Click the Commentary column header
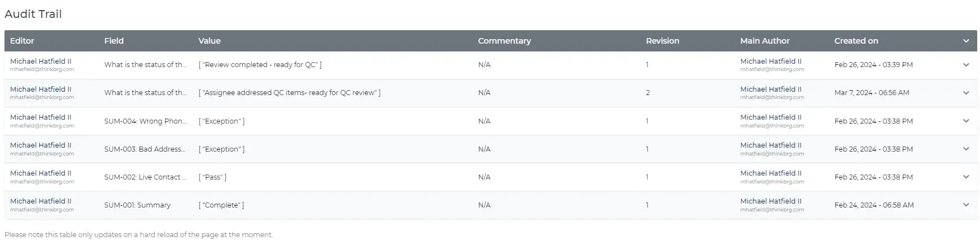 [504, 41]
